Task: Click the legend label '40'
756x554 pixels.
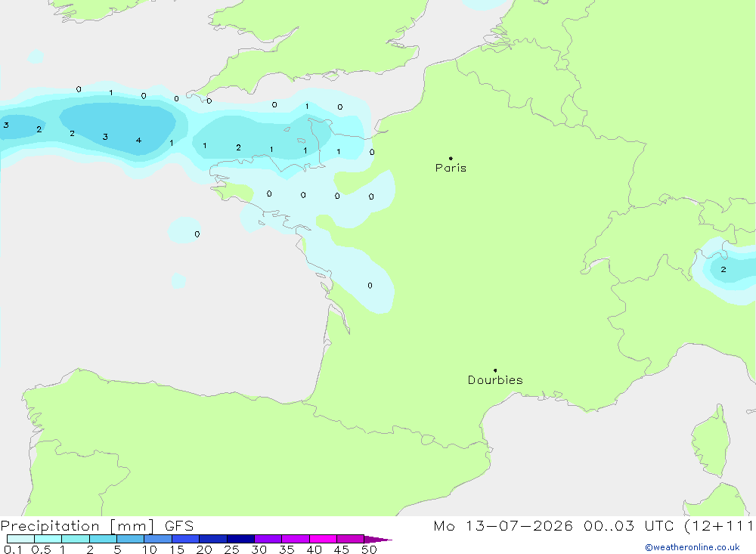Action: 314,549
